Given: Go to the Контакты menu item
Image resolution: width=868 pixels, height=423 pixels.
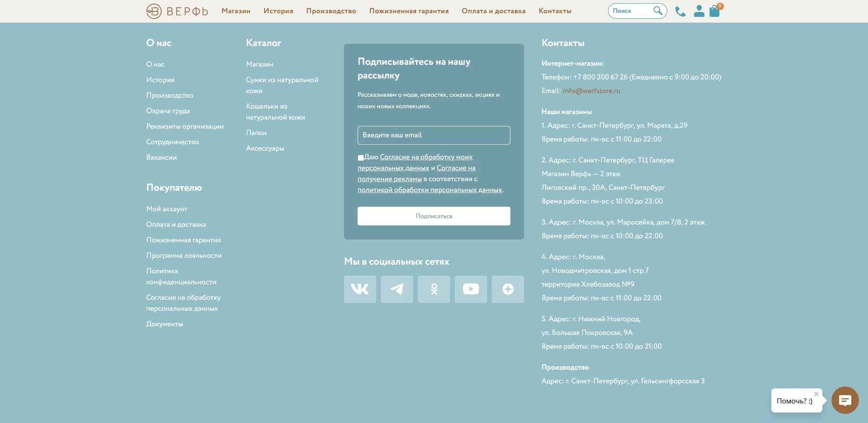Looking at the screenshot, I should click(x=555, y=11).
